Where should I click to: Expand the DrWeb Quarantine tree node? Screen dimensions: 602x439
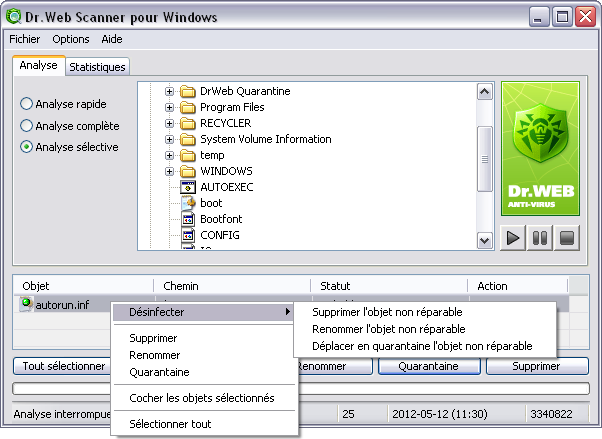[x=169, y=91]
